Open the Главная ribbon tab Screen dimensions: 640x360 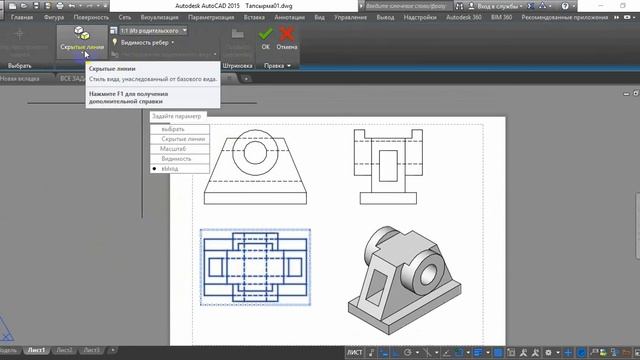[x=22, y=17]
